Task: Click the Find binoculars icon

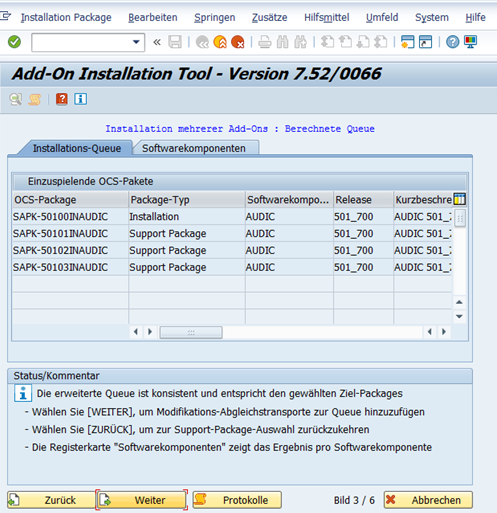Action: pyautogui.click(x=283, y=42)
